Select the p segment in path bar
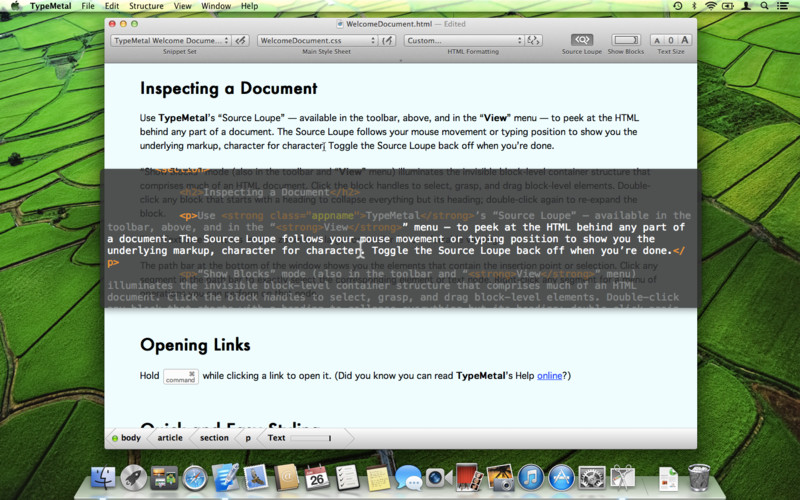The width and height of the screenshot is (800, 500). [248, 438]
